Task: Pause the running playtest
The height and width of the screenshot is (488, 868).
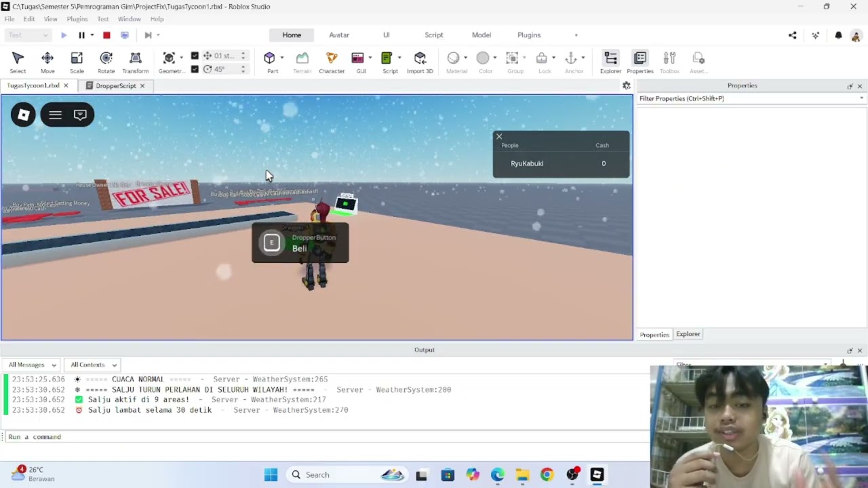Action: click(81, 35)
